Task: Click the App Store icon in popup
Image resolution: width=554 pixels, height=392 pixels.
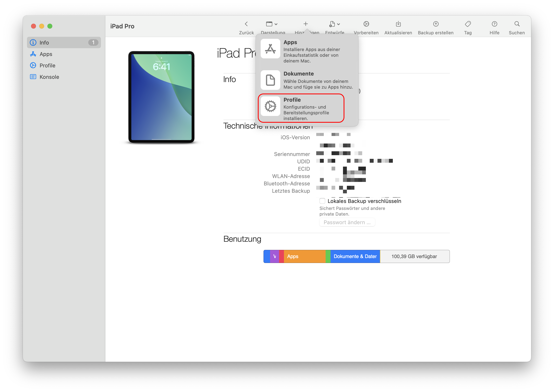Action: pyautogui.click(x=270, y=49)
